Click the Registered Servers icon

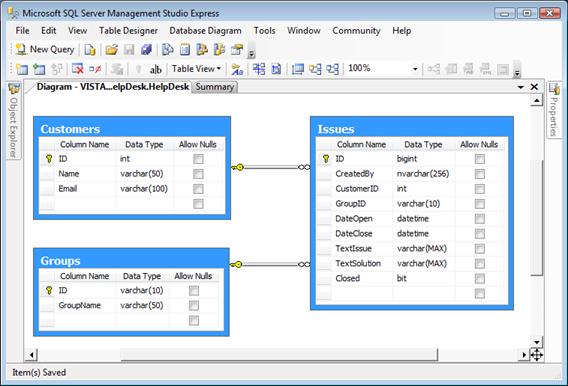coord(167,50)
